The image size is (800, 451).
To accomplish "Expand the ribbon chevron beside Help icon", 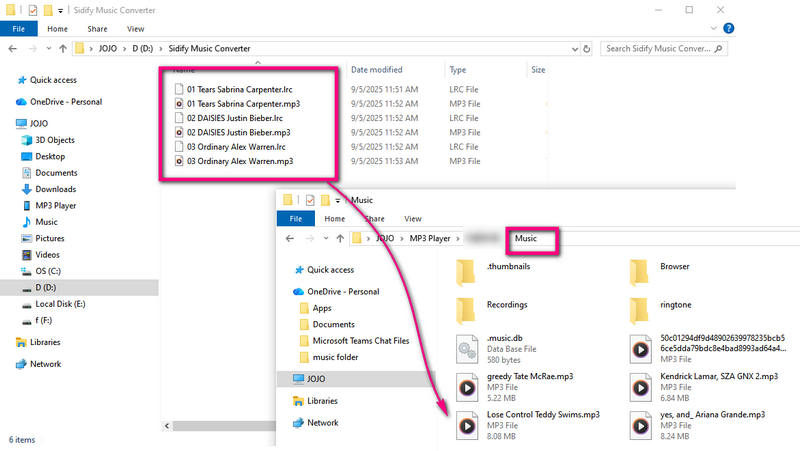I will coord(713,29).
